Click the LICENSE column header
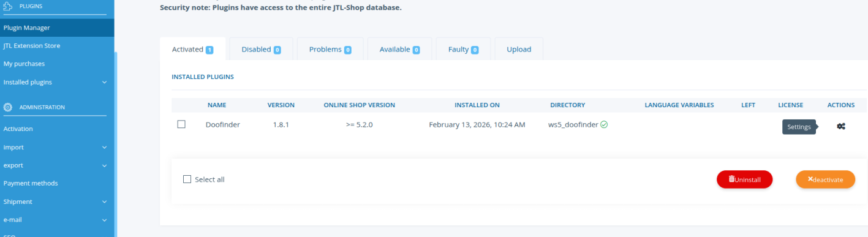Viewport: 868px width, 237px height. pyautogui.click(x=791, y=105)
